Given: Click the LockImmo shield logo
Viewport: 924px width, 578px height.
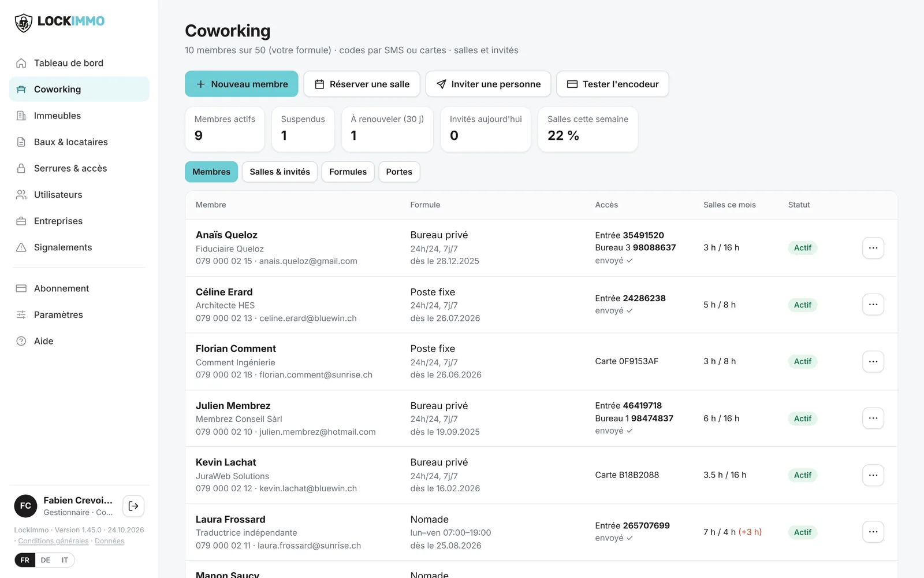Looking at the screenshot, I should click(x=23, y=23).
